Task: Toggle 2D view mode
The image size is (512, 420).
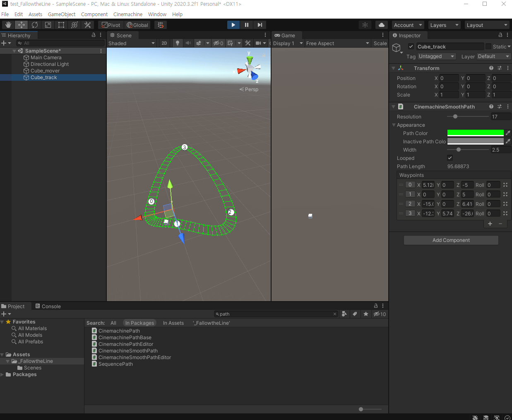Action: (164, 43)
